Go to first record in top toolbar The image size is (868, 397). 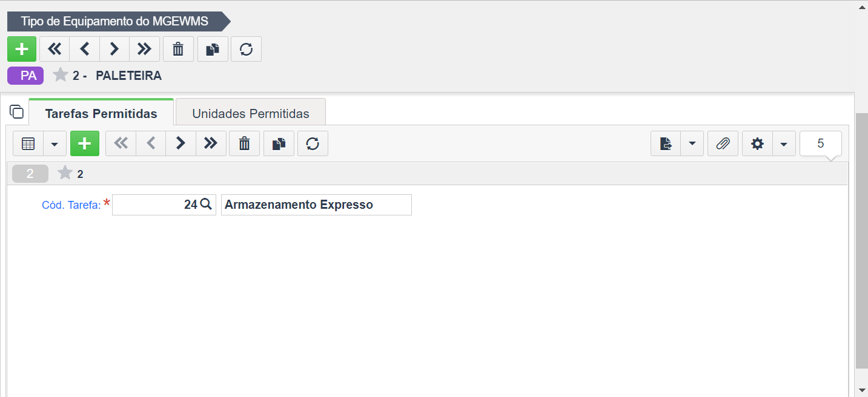click(x=55, y=49)
